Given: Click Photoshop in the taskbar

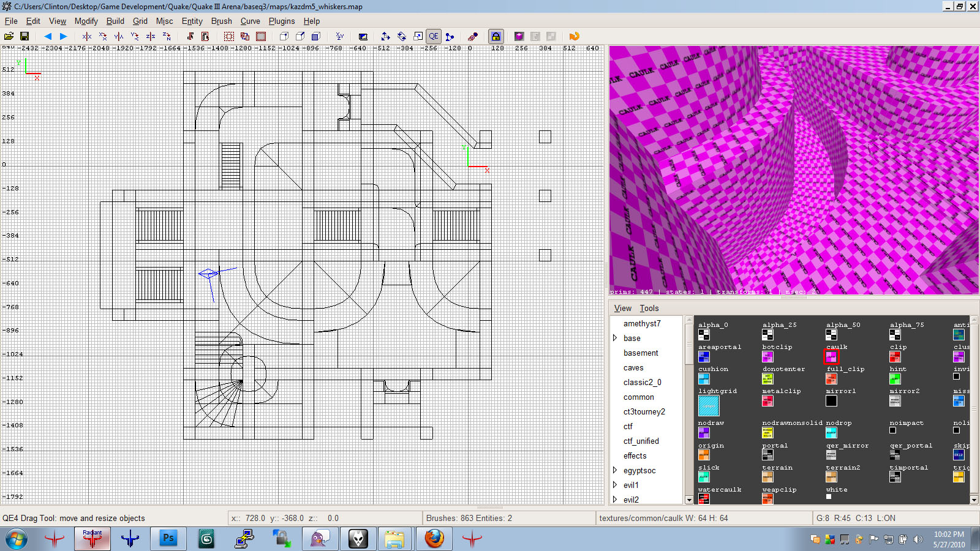Looking at the screenshot, I should pos(168,539).
